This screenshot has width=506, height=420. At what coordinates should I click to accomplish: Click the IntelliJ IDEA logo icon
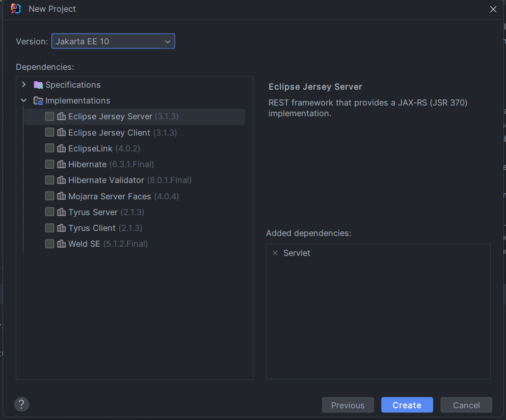click(x=16, y=9)
